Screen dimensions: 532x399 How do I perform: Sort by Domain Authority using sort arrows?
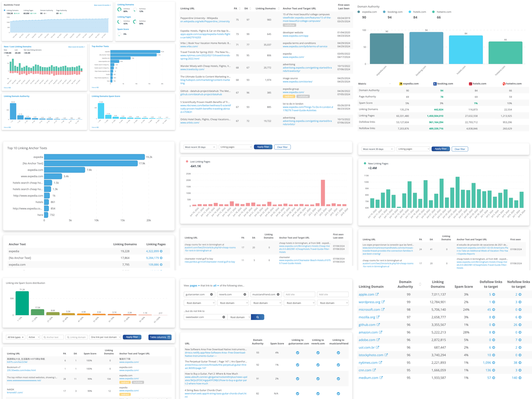pyautogui.click(x=420, y=284)
